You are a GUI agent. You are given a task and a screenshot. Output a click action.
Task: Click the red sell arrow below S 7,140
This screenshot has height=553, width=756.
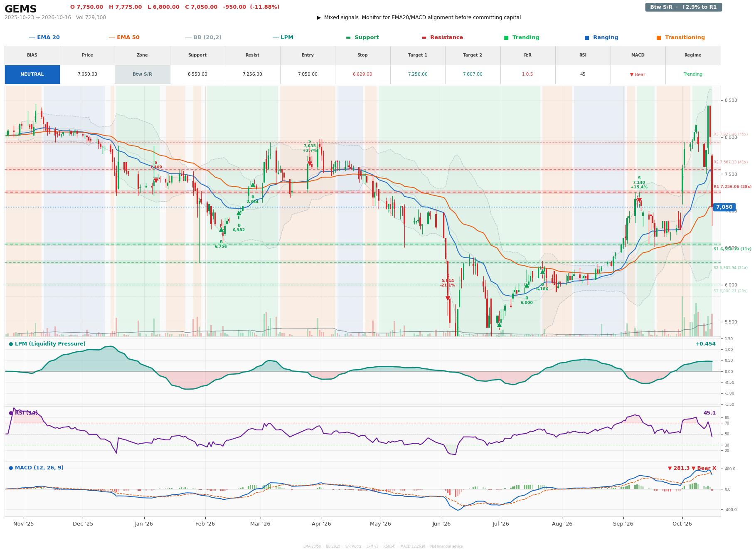click(x=639, y=200)
